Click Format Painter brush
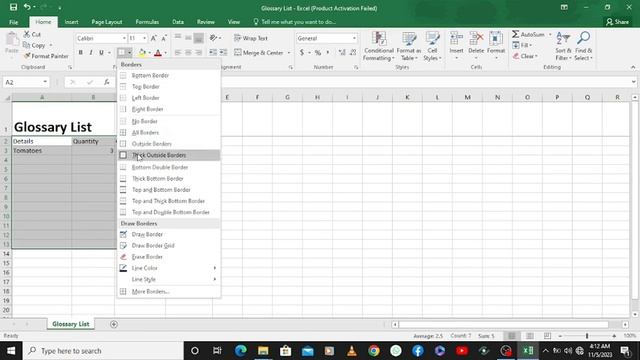The height and width of the screenshot is (360, 640). tap(27, 56)
